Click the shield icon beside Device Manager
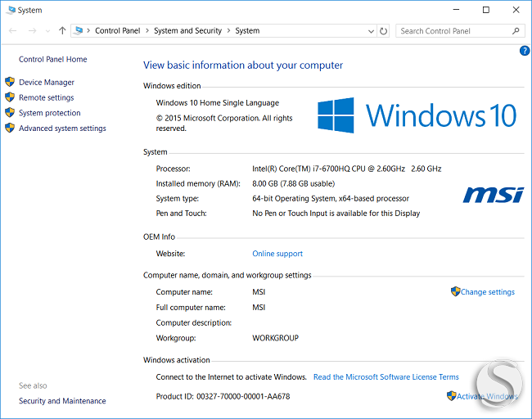Viewport: 532px width, 419px height. (x=10, y=82)
